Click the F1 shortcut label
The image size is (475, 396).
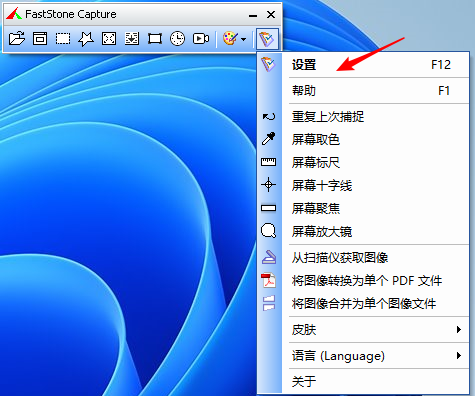[x=444, y=90]
